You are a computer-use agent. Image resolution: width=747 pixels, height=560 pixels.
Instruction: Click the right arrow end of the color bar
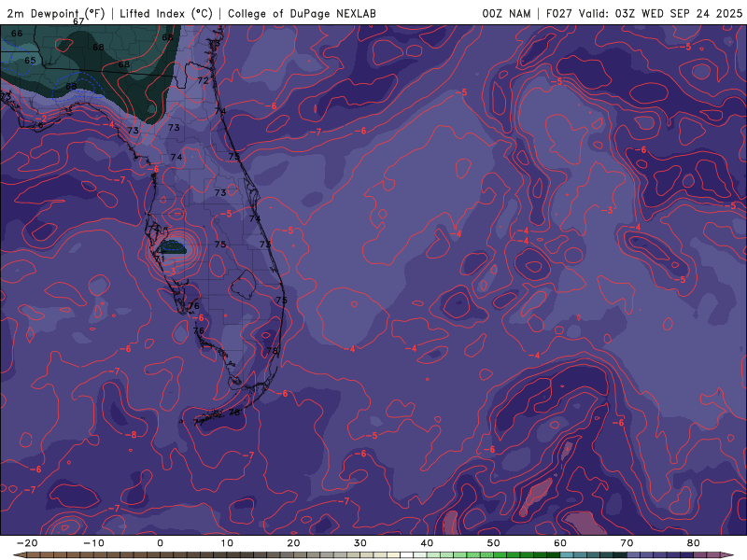point(728,555)
